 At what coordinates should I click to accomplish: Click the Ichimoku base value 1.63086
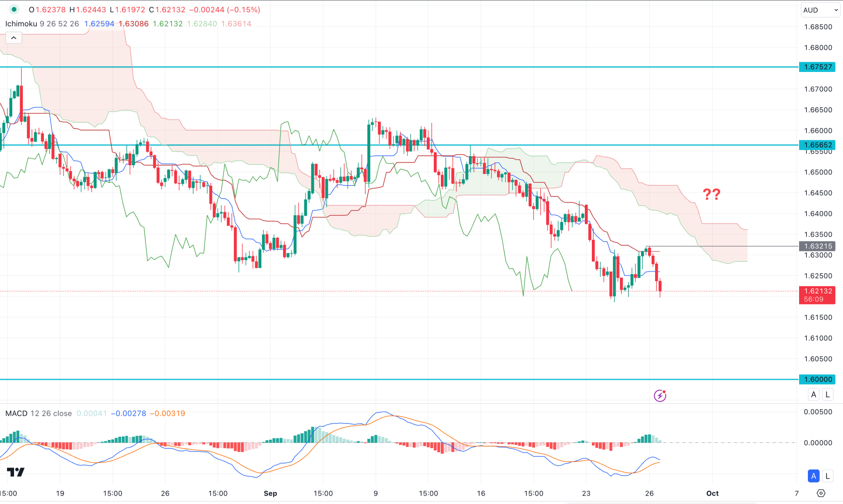pos(133,24)
